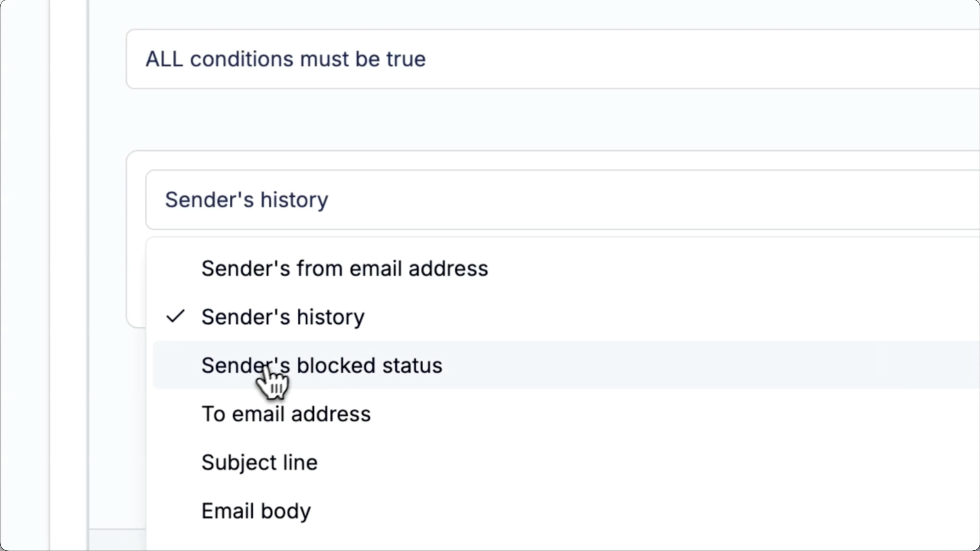Image resolution: width=980 pixels, height=551 pixels.
Task: Click the highlighted Sender's blocked status row
Action: (536, 365)
